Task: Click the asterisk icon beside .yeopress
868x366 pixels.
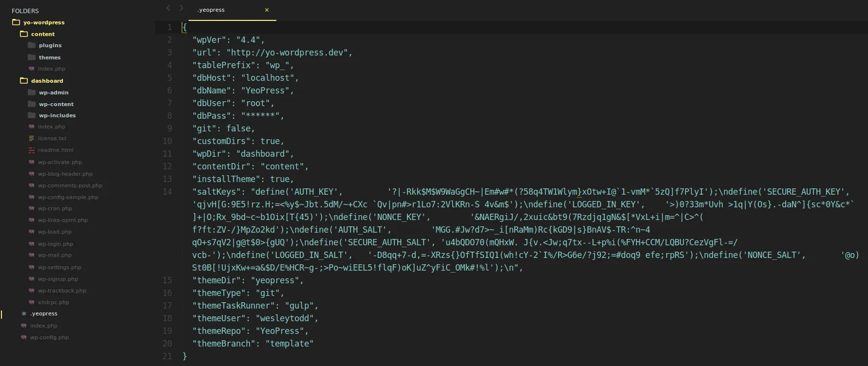Action: [24, 314]
